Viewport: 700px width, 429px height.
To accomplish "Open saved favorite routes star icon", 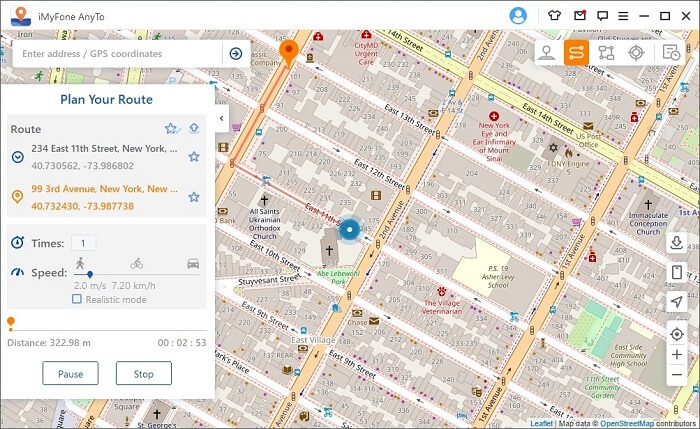I will (172, 129).
